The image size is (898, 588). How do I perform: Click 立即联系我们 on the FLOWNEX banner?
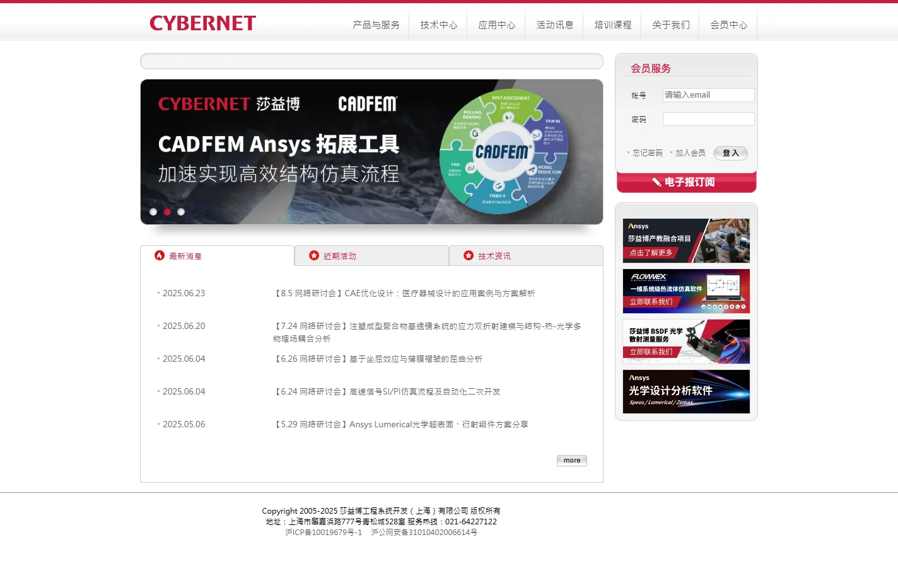651,302
